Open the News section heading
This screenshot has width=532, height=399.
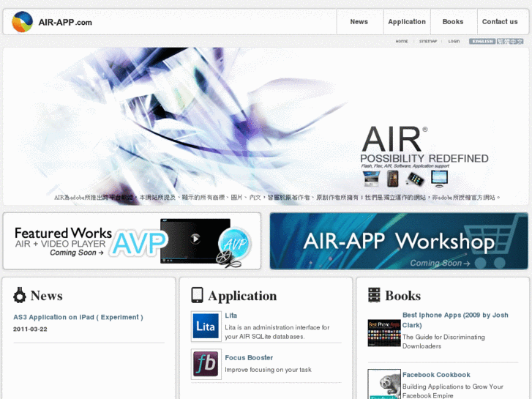(47, 296)
